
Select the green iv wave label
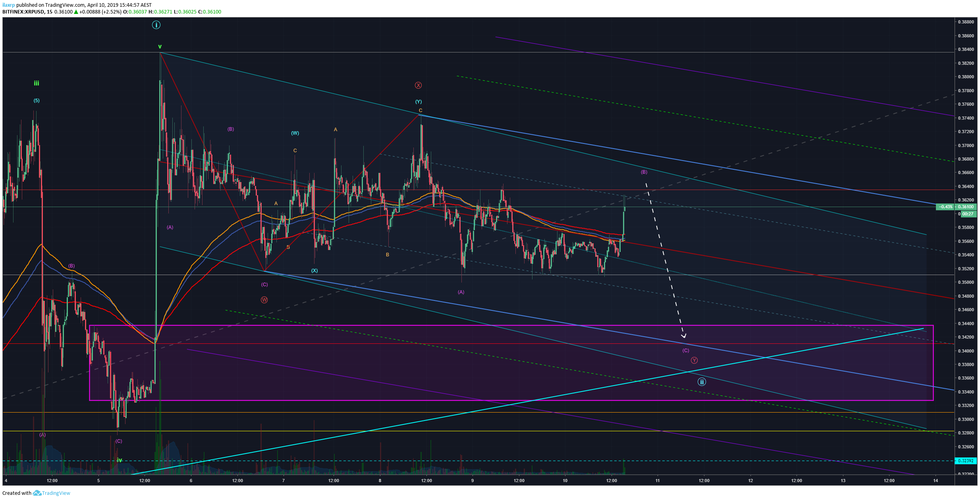click(x=120, y=460)
